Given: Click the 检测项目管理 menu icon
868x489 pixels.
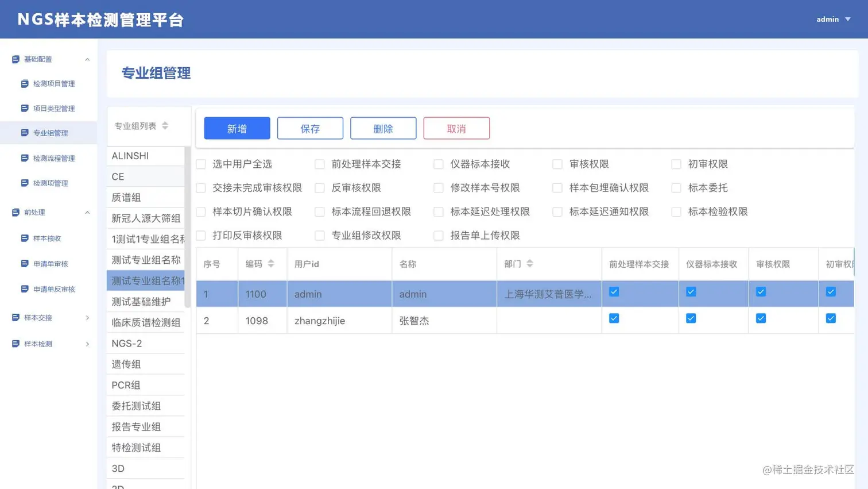Looking at the screenshot, I should 24,83.
